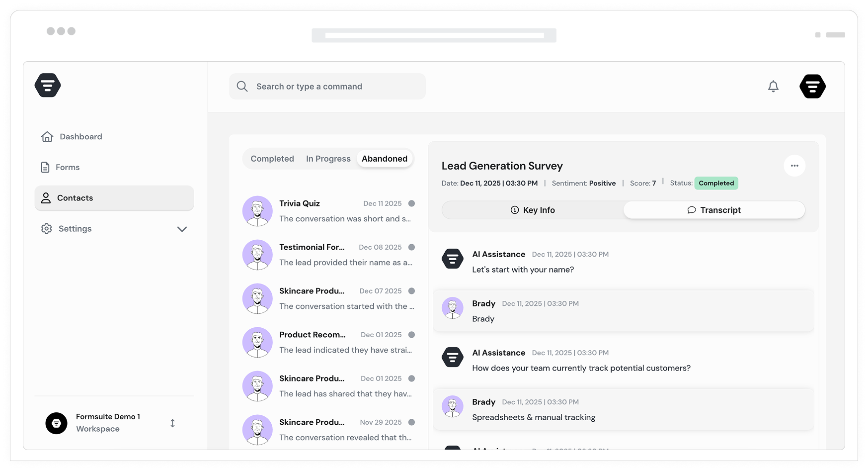868x471 pixels.
Task: Open the profile avatar in top right
Action: coord(812,87)
